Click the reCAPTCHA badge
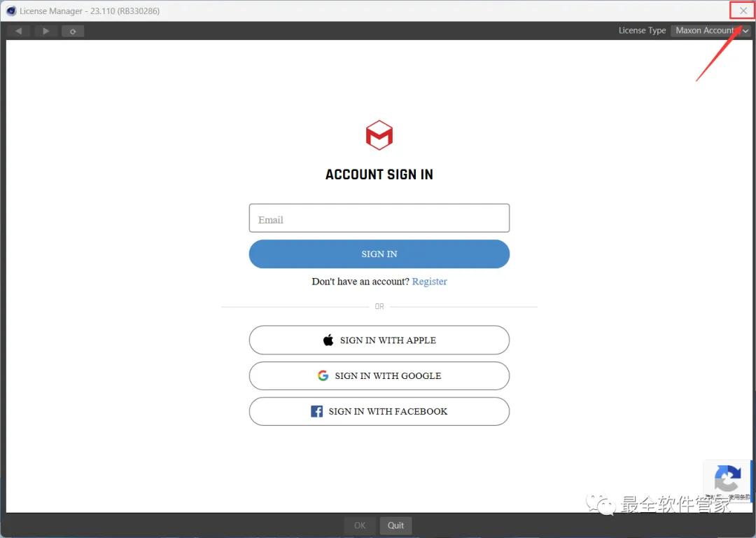This screenshot has height=538, width=756. 727,481
